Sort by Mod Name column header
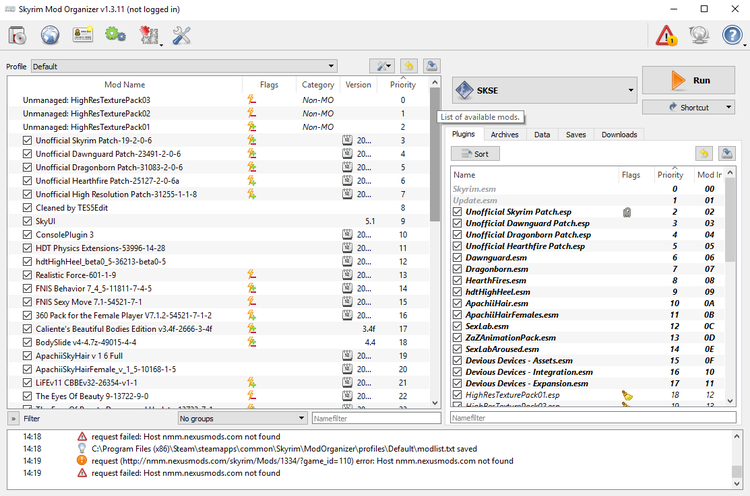The height and width of the screenshot is (496, 750). point(124,84)
